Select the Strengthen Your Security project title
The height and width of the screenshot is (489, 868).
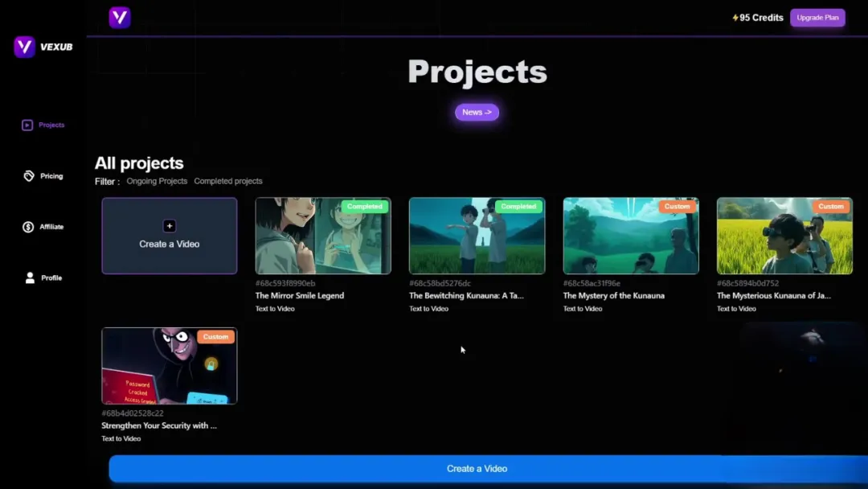pos(159,425)
